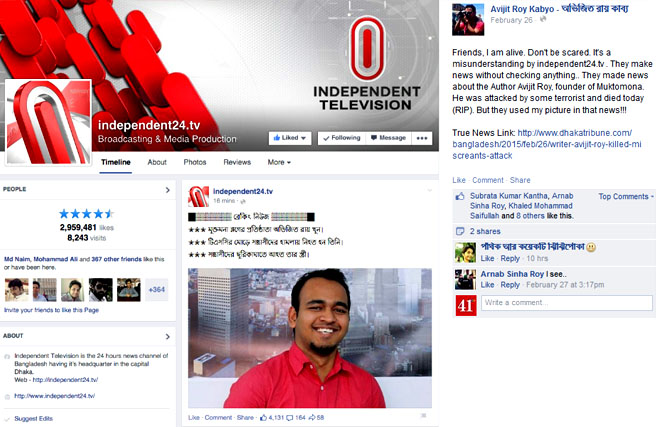Open the 367 other friends link
This screenshot has height=427, width=660.
[x=116, y=259]
